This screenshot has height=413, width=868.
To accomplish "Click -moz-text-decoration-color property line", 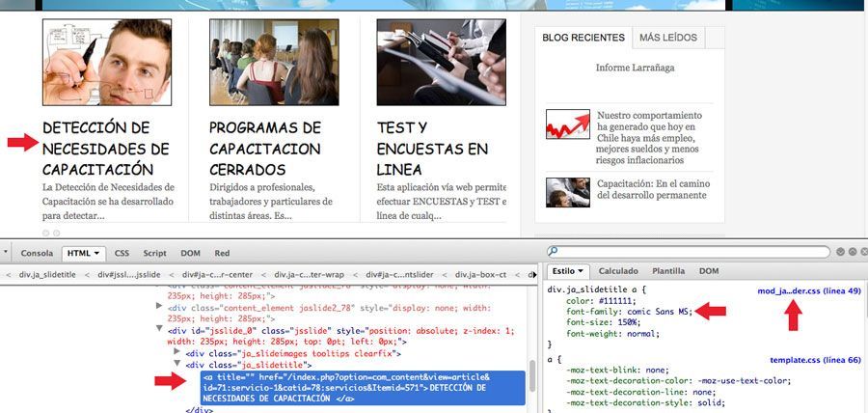I will pyautogui.click(x=679, y=381).
